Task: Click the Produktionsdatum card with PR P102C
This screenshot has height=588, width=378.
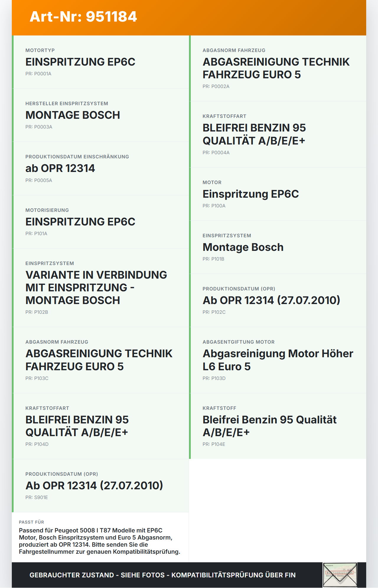Action: tap(278, 301)
